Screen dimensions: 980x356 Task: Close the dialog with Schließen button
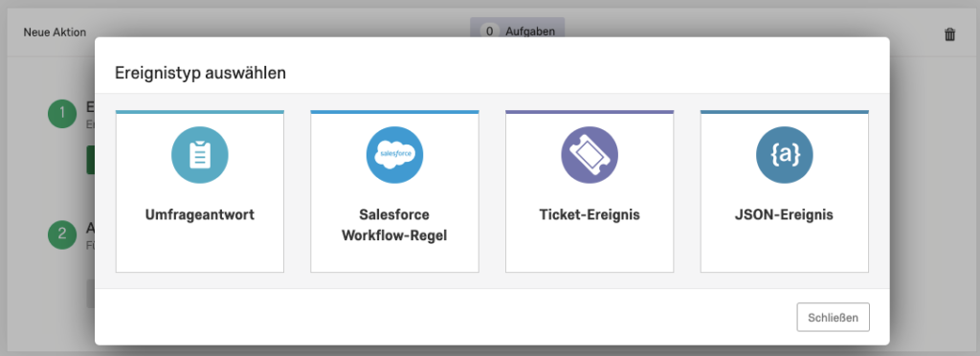pos(834,318)
